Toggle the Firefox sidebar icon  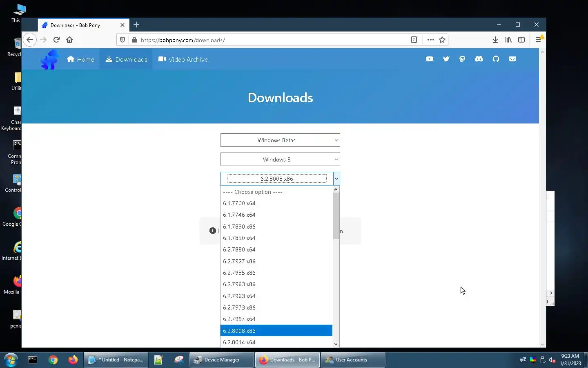[x=521, y=40]
